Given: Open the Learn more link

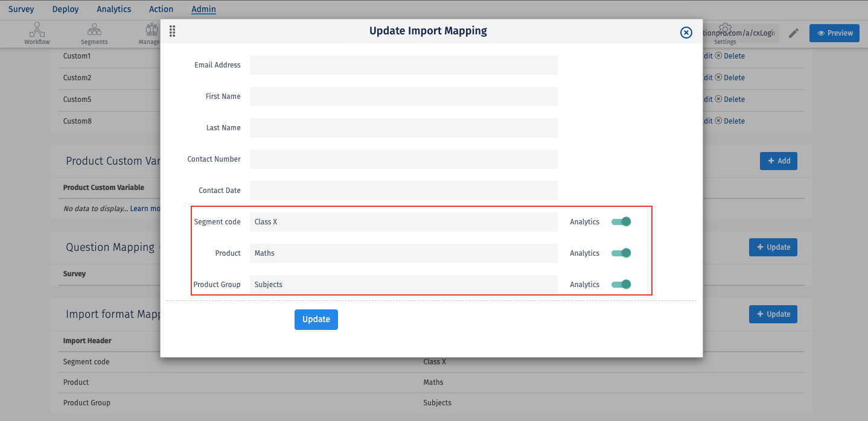Looking at the screenshot, I should click(145, 208).
